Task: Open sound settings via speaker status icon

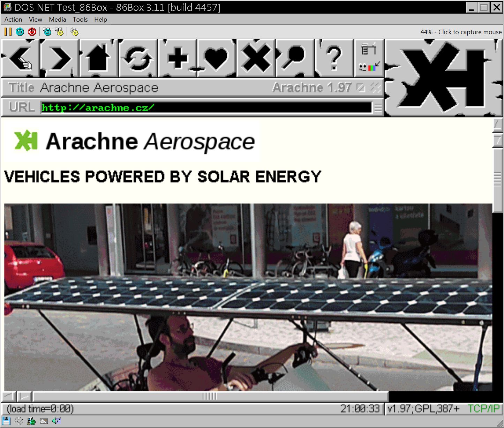Action: point(57,421)
